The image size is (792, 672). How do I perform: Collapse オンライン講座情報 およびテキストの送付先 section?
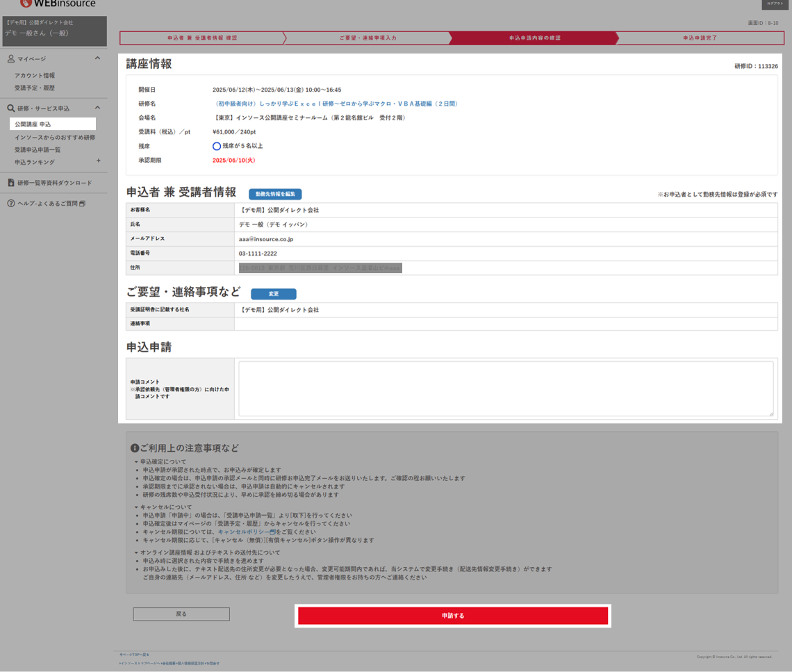[x=207, y=552]
